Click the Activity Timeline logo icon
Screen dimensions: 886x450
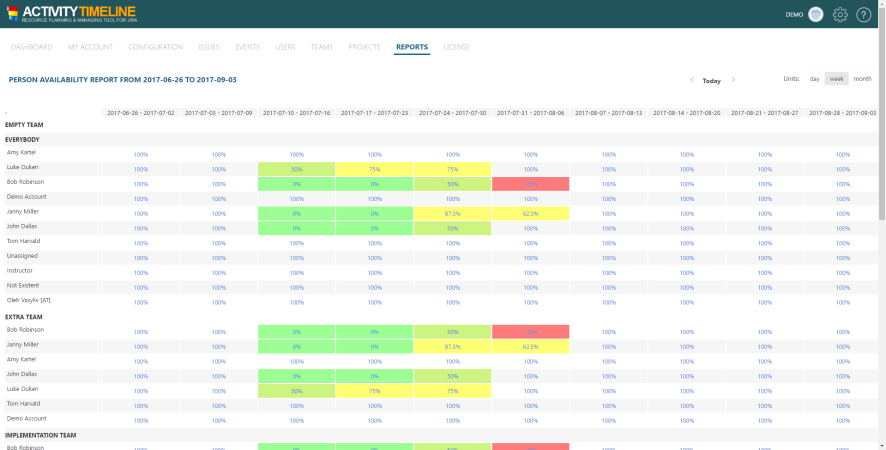click(x=11, y=14)
